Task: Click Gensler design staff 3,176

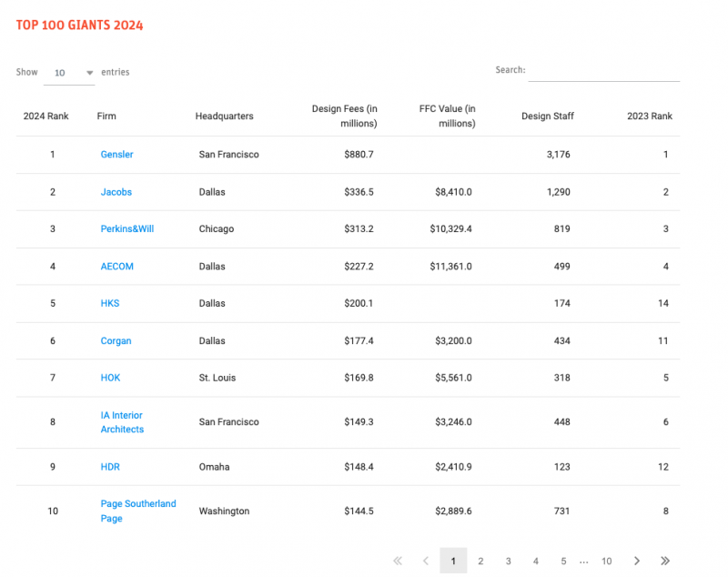Action: (x=558, y=155)
